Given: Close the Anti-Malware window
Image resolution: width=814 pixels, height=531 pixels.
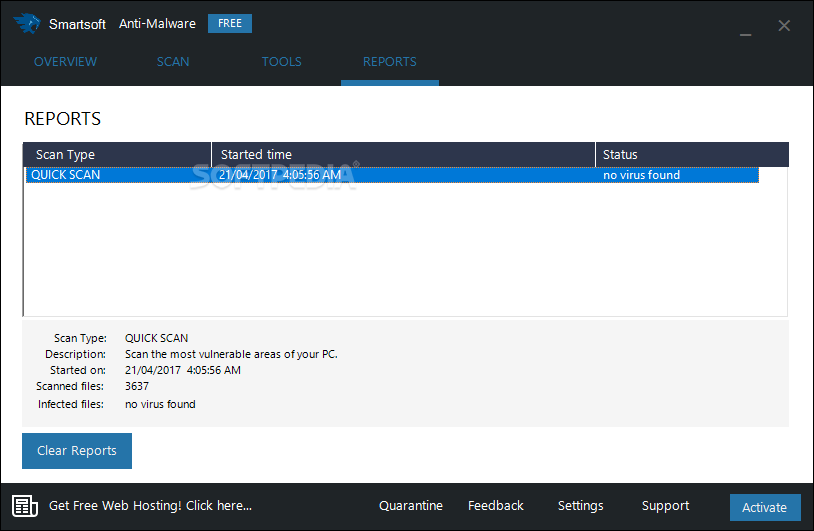Looking at the screenshot, I should click(x=784, y=25).
